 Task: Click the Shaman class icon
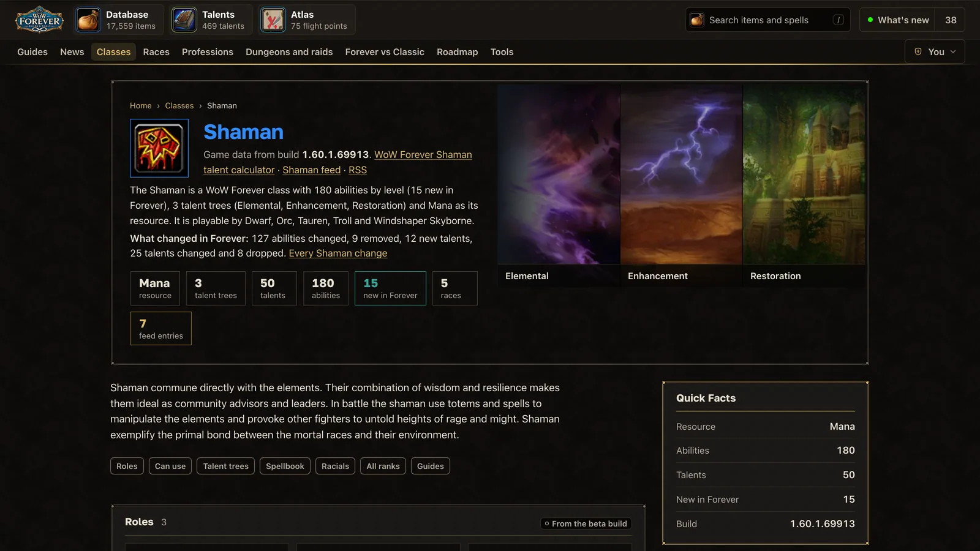pos(159,148)
